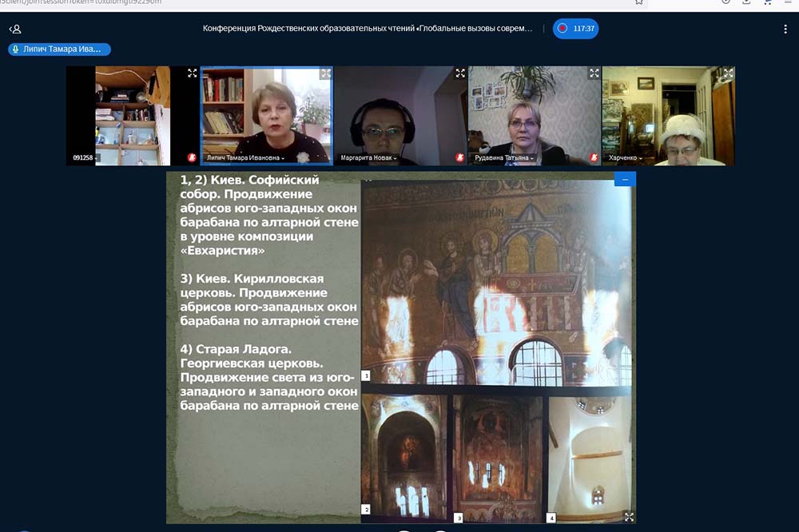Click the recording timer 117:37 indicator
The image size is (799, 532).
pos(575,29)
